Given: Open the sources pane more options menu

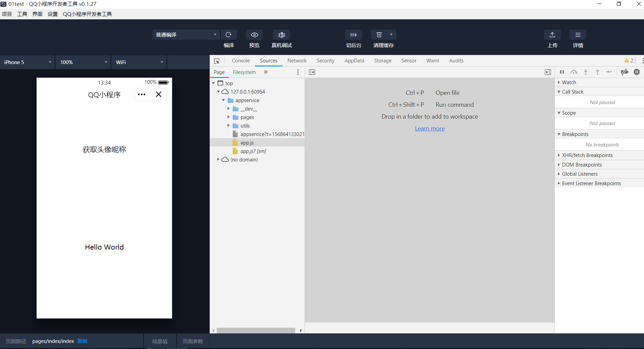Looking at the screenshot, I should (x=298, y=72).
